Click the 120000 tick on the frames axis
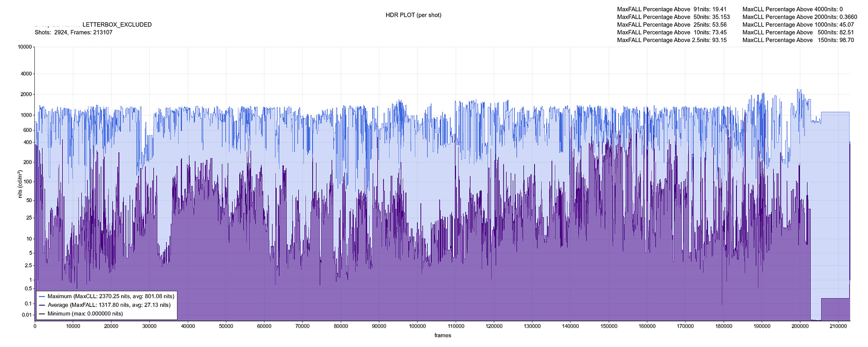The width and height of the screenshot is (868, 347). [x=494, y=326]
